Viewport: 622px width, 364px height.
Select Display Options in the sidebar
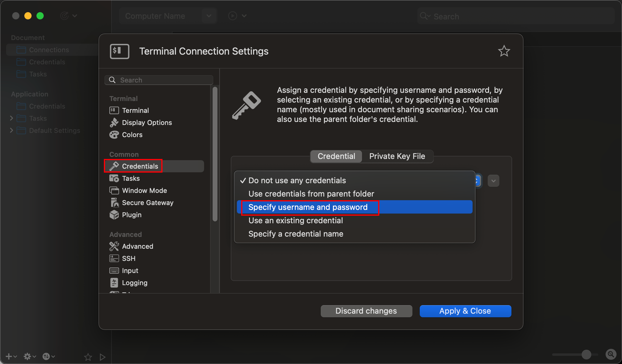pyautogui.click(x=146, y=123)
